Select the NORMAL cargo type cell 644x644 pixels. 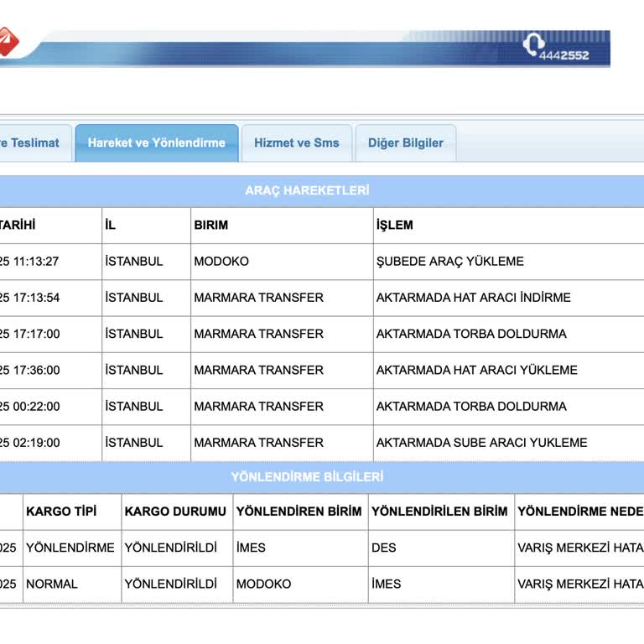click(x=52, y=584)
